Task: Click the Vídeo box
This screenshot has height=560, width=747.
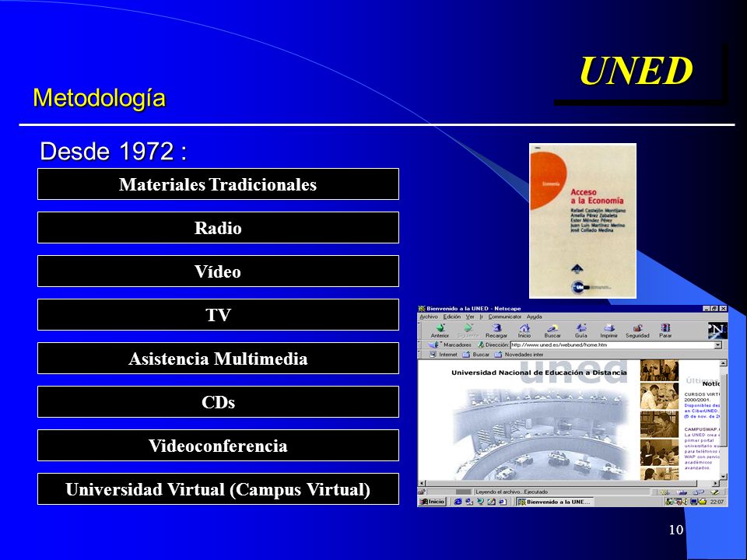Action: pyautogui.click(x=218, y=271)
